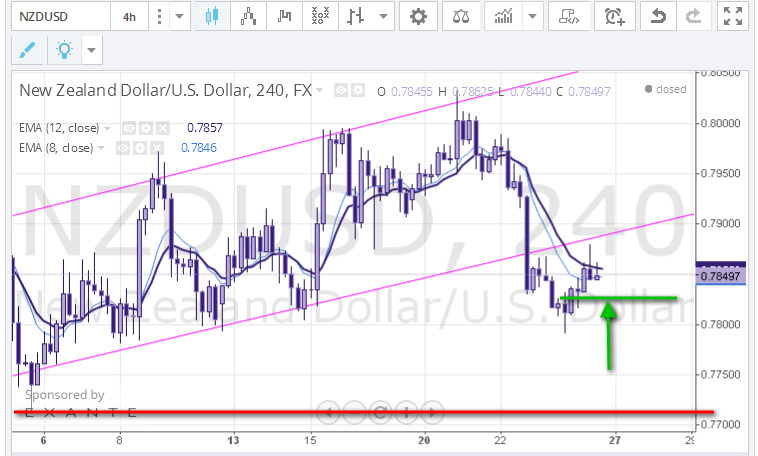
Task: Click the 0.77000 price axis label
Action: point(721,425)
